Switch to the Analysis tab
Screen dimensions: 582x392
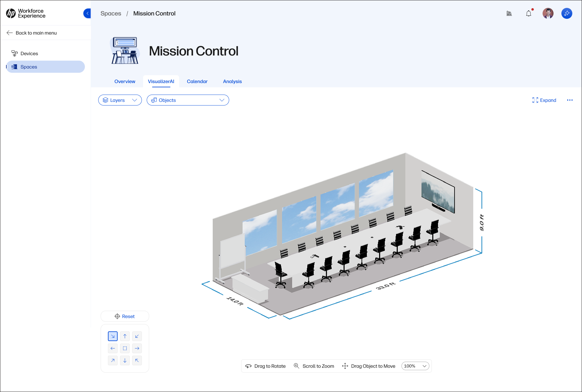coord(232,81)
